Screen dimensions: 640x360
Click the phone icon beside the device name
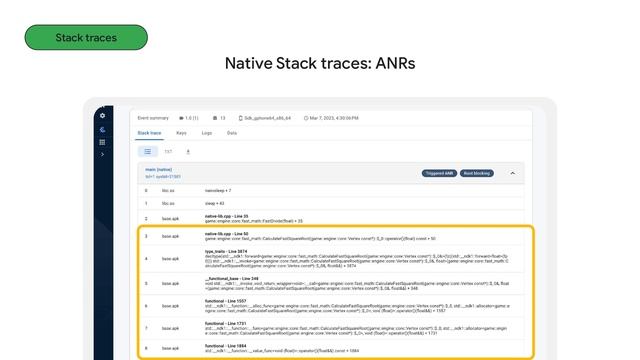[x=240, y=118]
